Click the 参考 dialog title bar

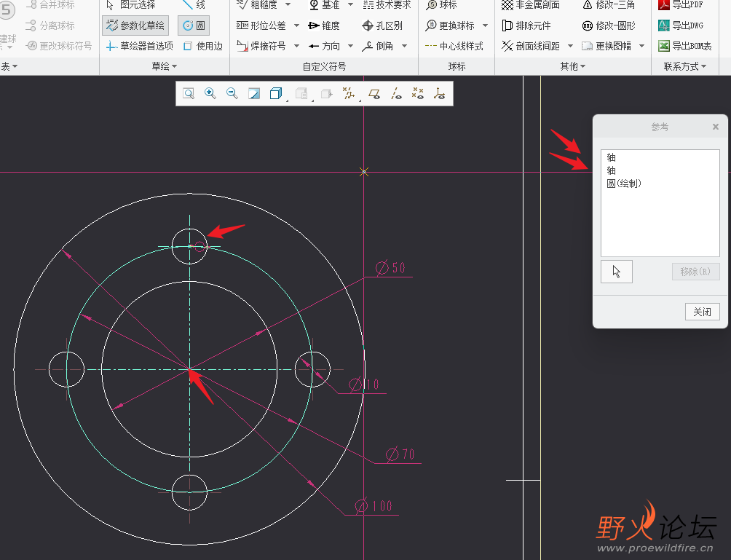(660, 127)
